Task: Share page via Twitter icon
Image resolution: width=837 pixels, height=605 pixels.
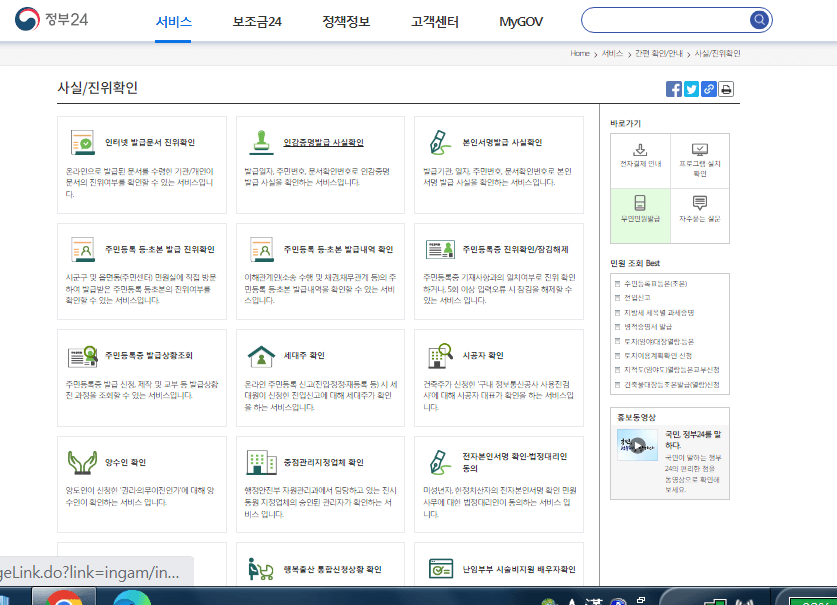Action: tap(691, 89)
